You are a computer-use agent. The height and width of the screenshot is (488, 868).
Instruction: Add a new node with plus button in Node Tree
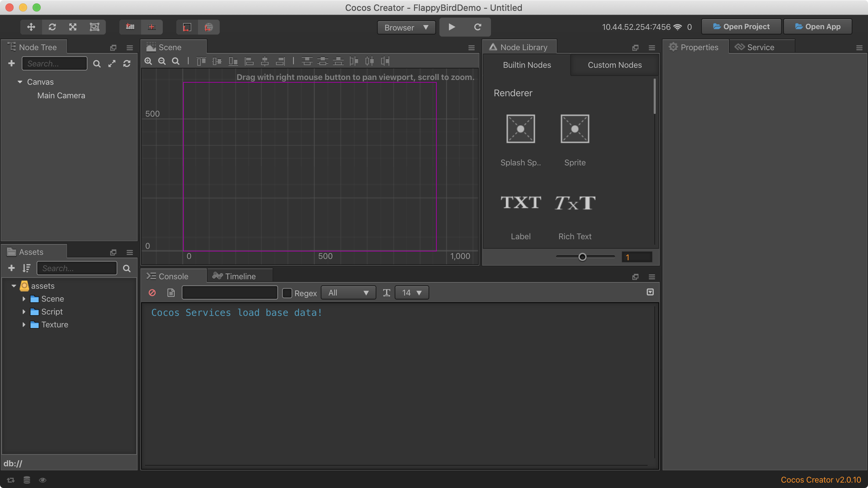[x=12, y=63]
